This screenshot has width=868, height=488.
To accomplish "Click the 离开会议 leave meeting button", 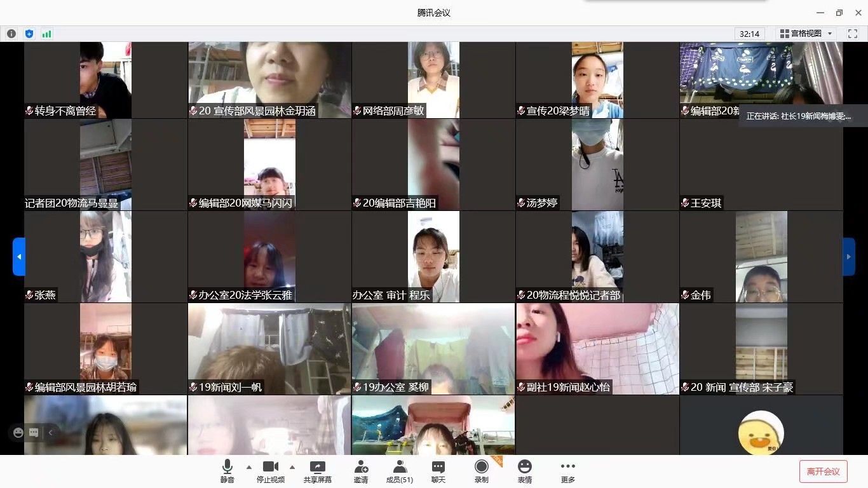I will point(824,471).
